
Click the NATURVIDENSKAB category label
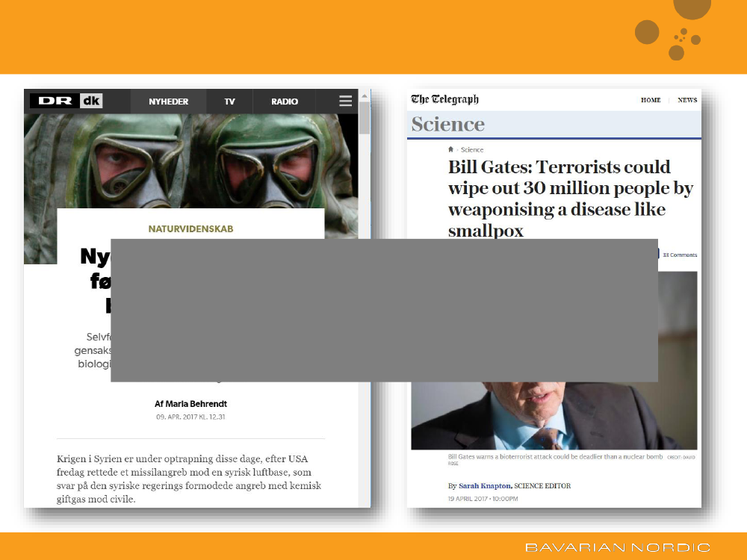click(190, 229)
